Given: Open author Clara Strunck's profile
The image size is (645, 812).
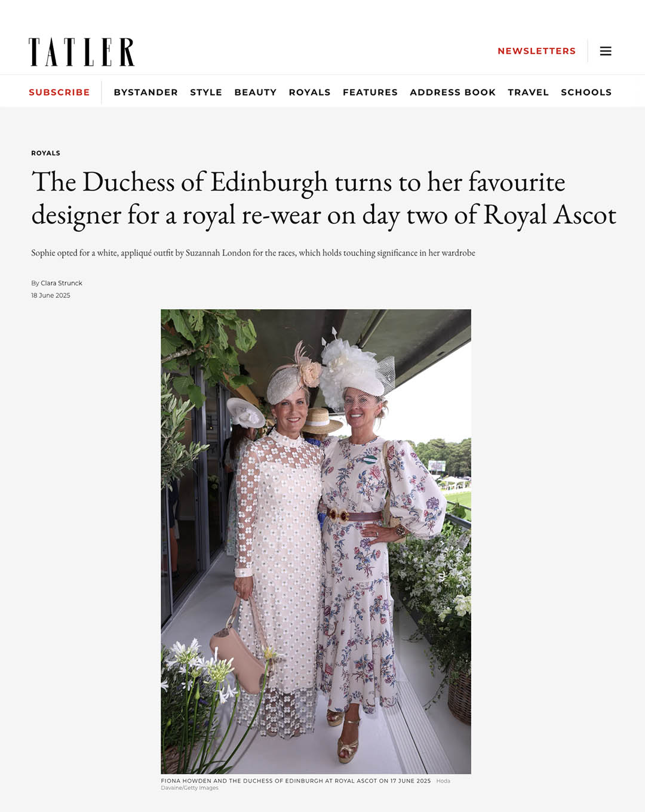Looking at the screenshot, I should click(x=62, y=283).
